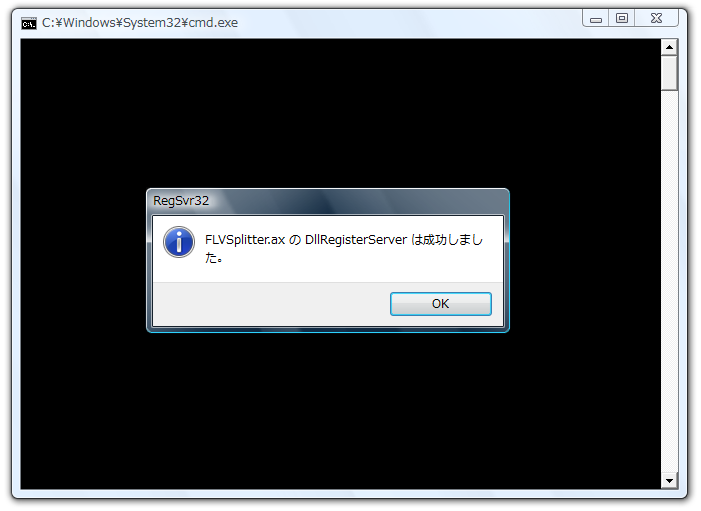Click the blue information icon in dialog
Screen dimensions: 701x511
tap(179, 242)
